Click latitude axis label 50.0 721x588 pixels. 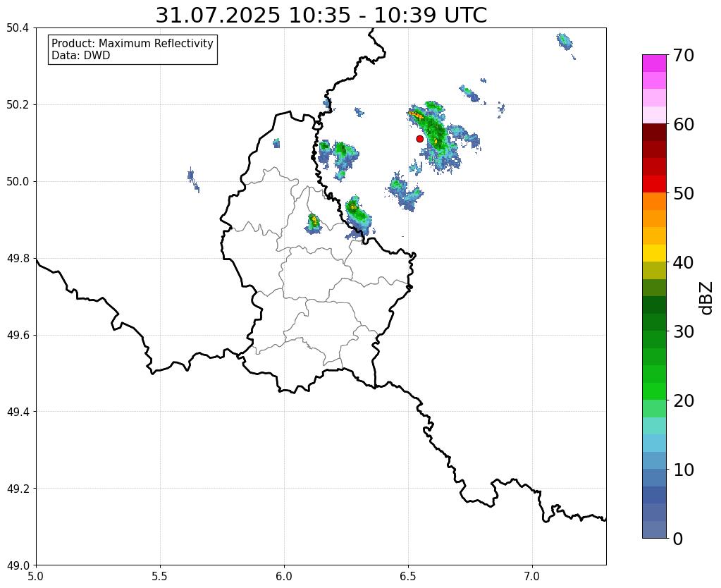[x=18, y=182]
